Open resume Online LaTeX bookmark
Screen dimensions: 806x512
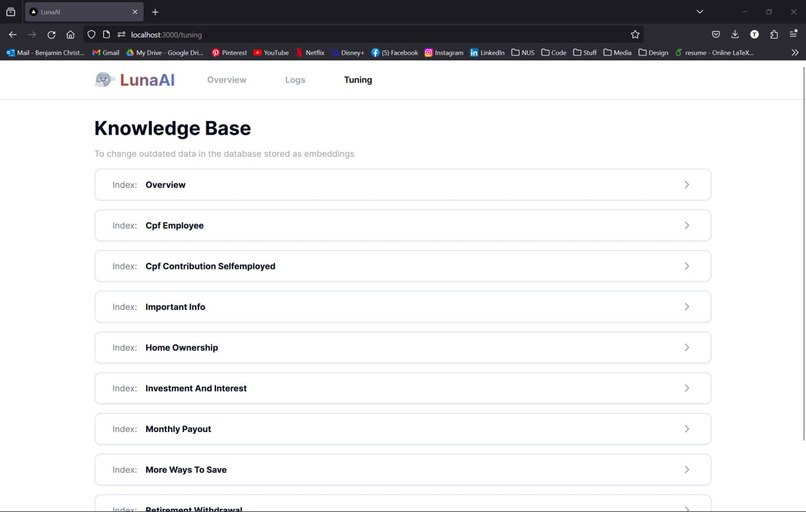(x=715, y=52)
